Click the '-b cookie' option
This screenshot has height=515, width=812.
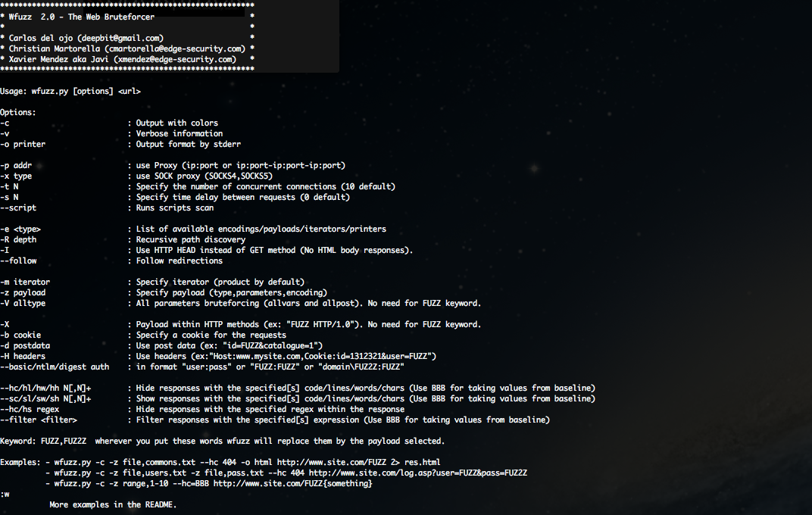(20, 336)
